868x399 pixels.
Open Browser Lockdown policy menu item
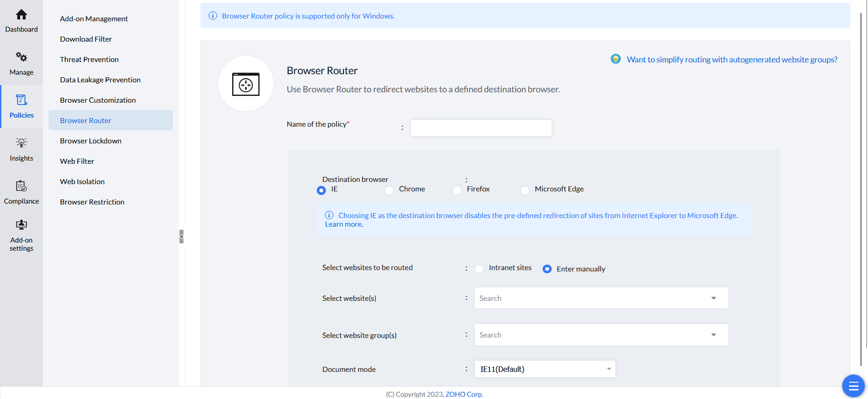point(91,141)
